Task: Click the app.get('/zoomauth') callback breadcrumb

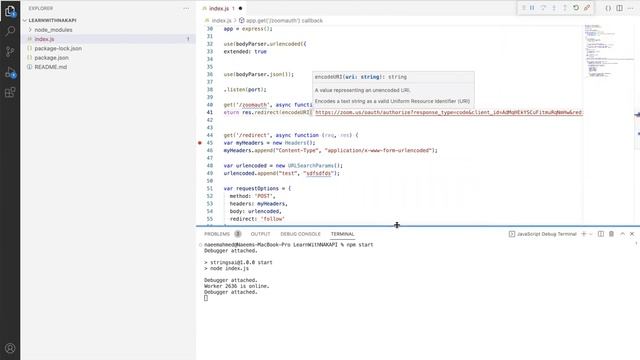Action: coord(284,20)
